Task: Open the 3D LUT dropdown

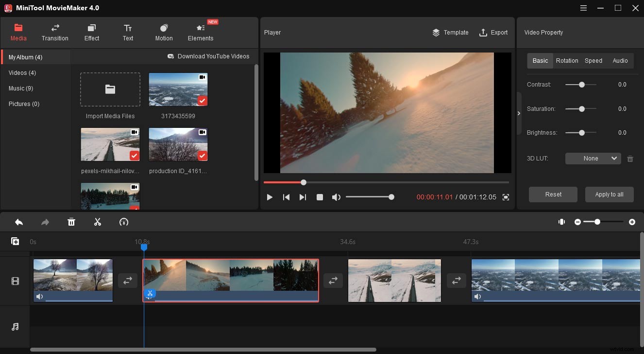Action: pos(593,158)
